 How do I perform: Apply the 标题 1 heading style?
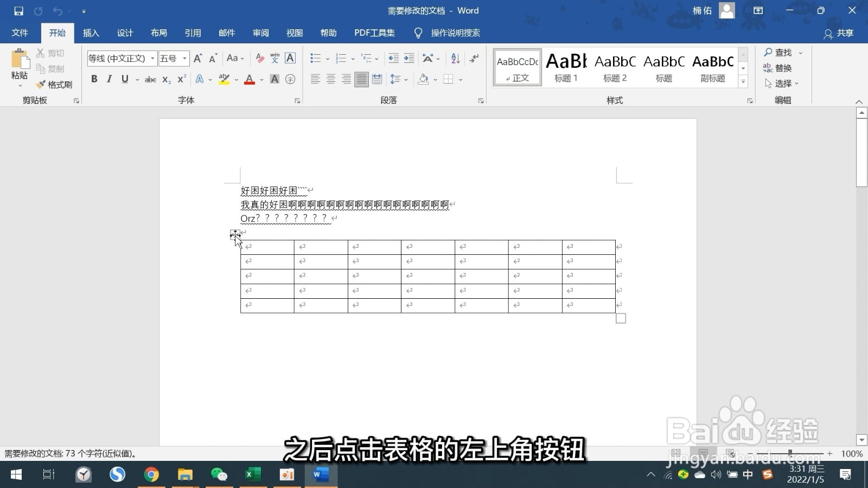click(x=566, y=67)
